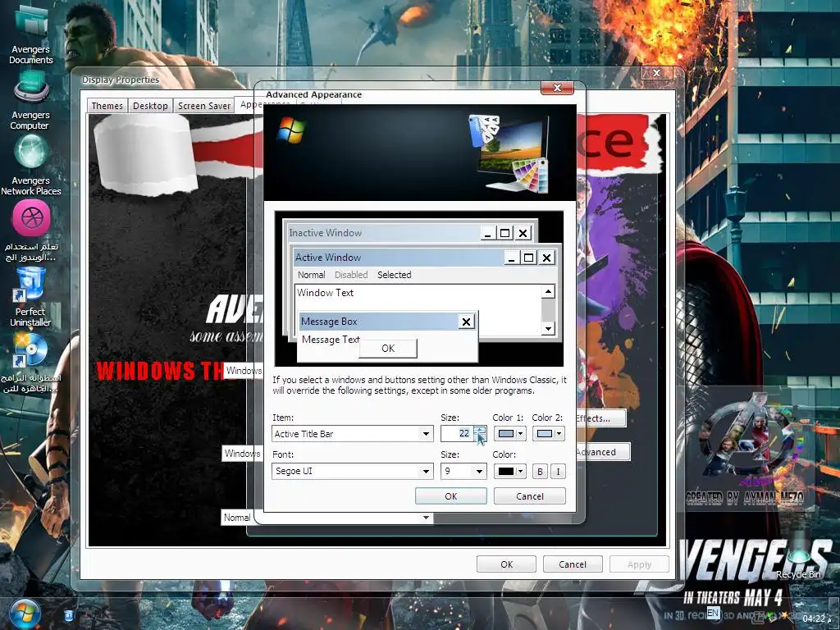Toggle Bold font button

coord(540,472)
